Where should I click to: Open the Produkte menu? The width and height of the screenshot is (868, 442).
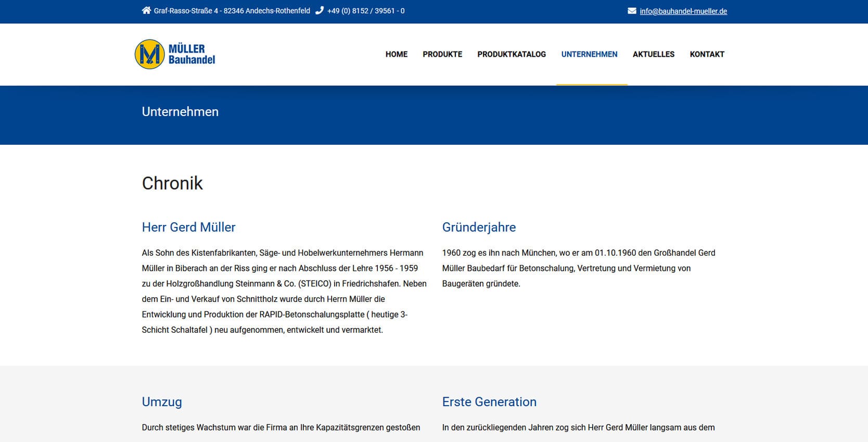(x=442, y=54)
